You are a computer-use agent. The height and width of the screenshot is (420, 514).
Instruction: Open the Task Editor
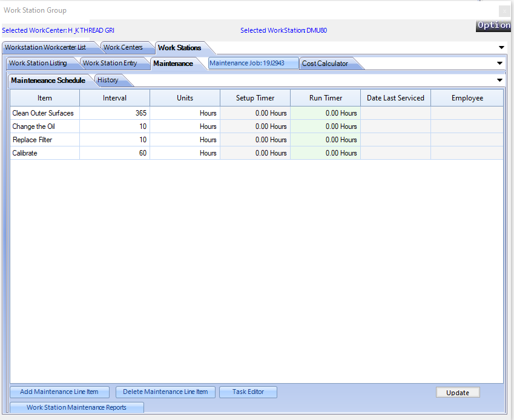(x=248, y=392)
